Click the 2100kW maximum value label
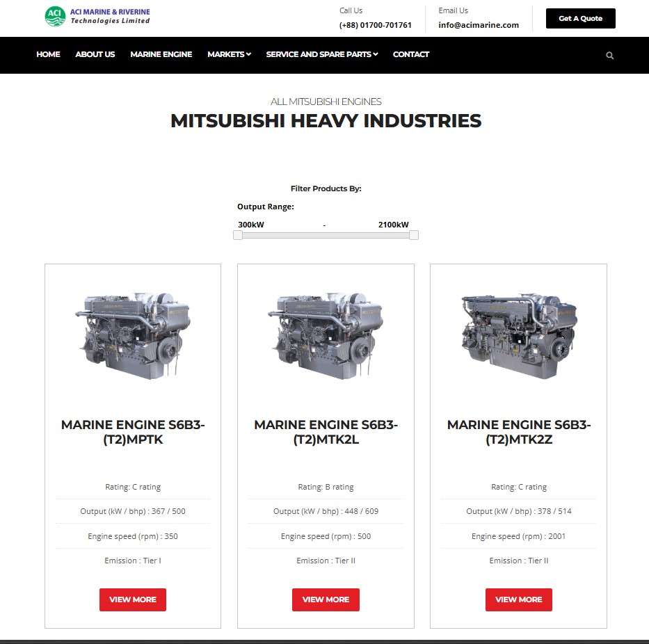Image resolution: width=649 pixels, height=644 pixels. pos(393,225)
